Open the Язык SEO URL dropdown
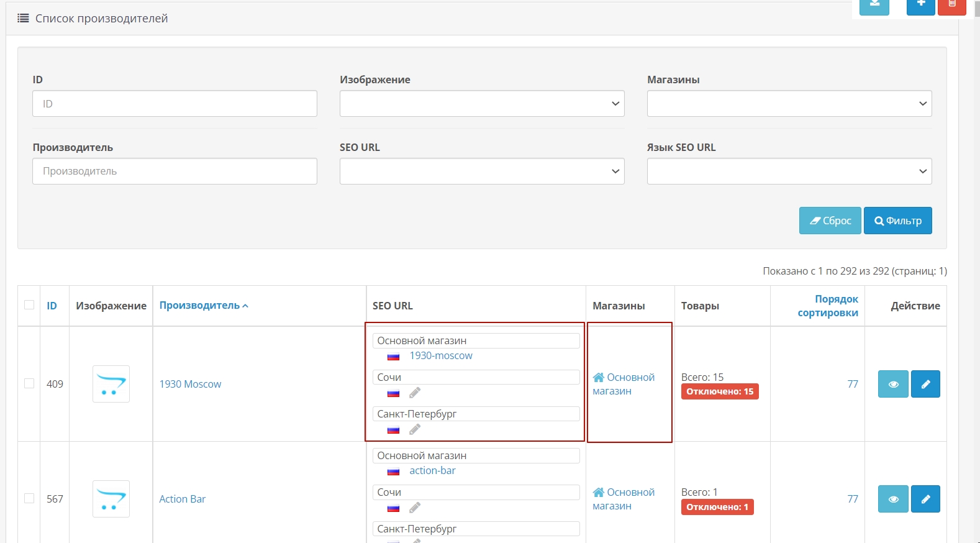Screen dimensions: 980x543 pos(789,171)
